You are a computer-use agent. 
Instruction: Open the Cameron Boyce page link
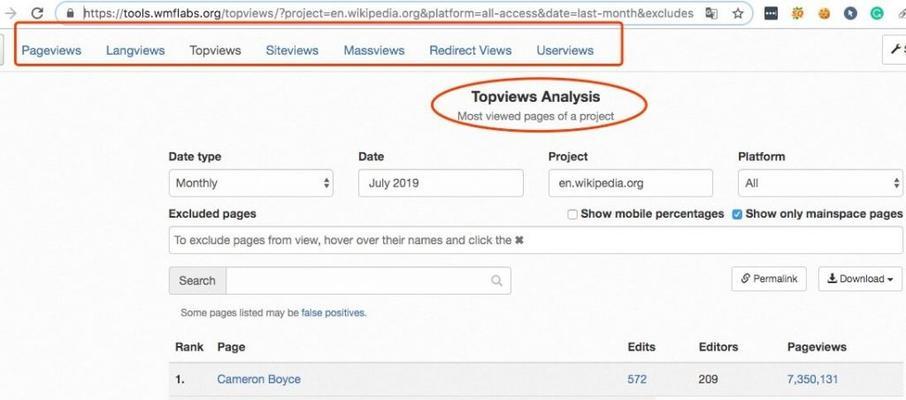(259, 379)
